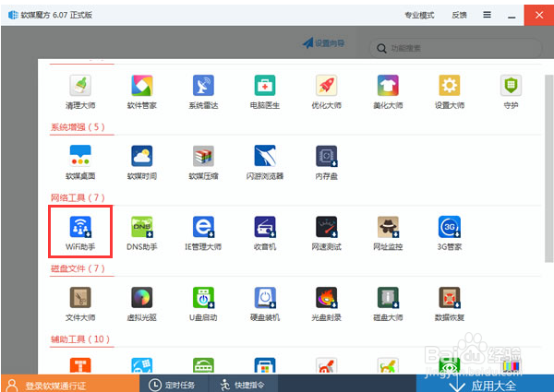Click the vertical scrollbar
Screen dimensions: 554x392
tap(548, 168)
